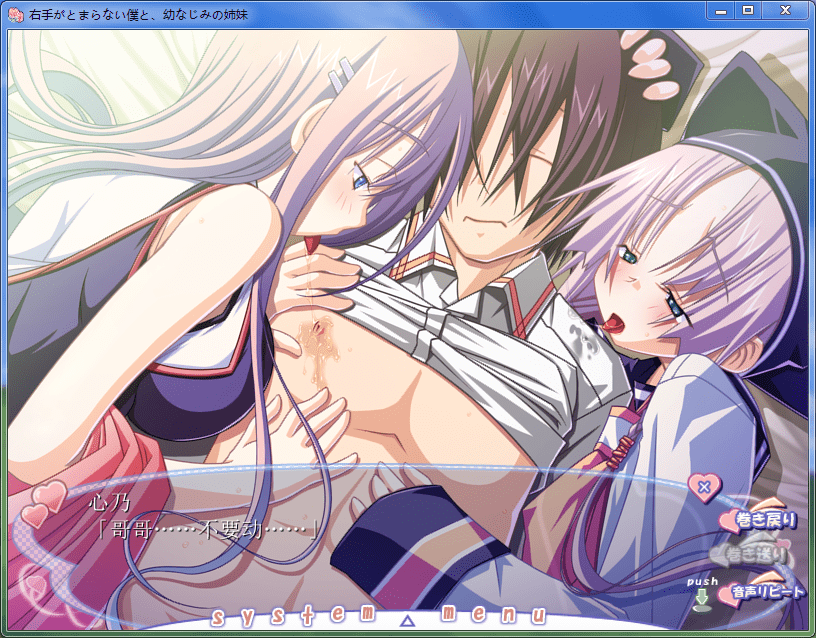This screenshot has height=638, width=816.
Task: Close the game window
Action: coord(784,10)
